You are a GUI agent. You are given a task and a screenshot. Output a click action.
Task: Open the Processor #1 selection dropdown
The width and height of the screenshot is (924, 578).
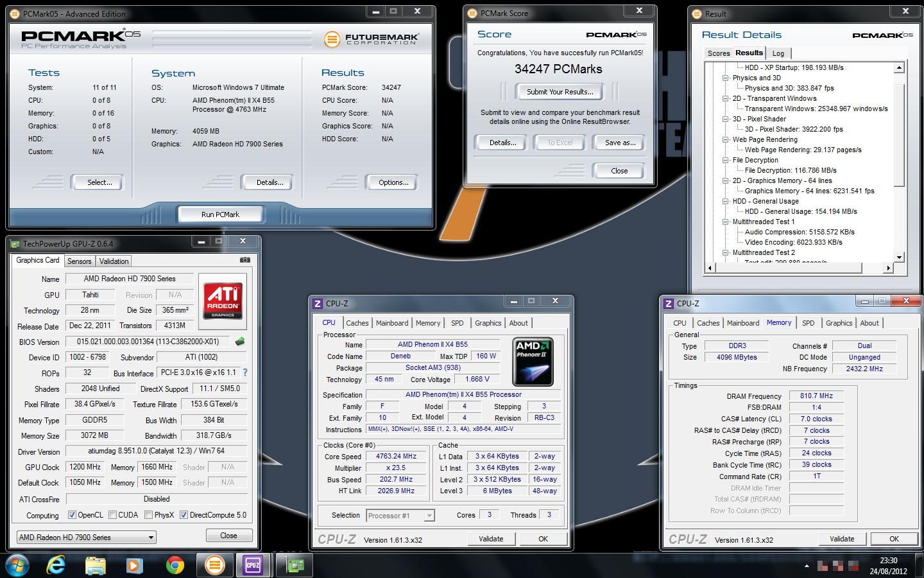click(400, 515)
